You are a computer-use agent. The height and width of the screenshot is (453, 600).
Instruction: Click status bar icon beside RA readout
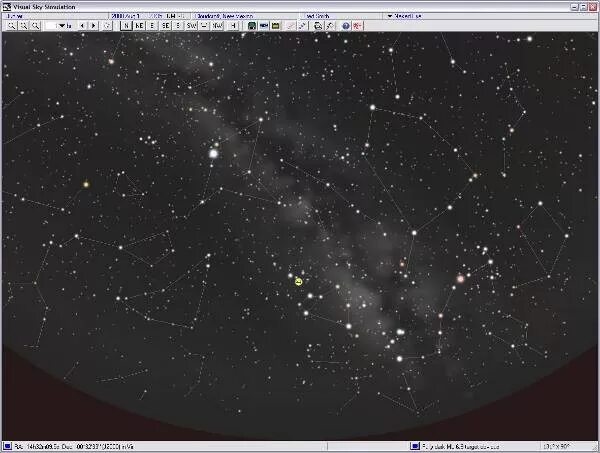click(x=7, y=446)
